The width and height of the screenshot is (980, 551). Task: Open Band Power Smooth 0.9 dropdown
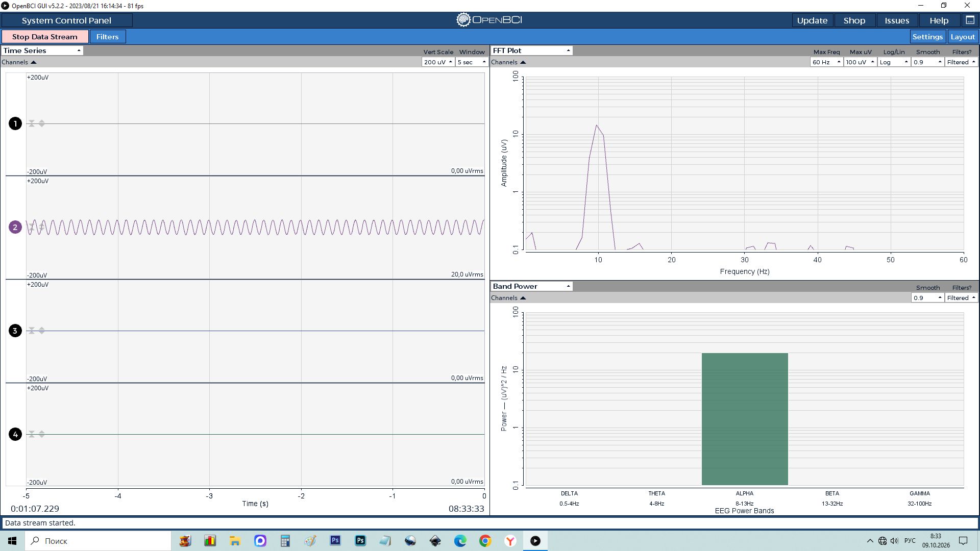point(927,297)
